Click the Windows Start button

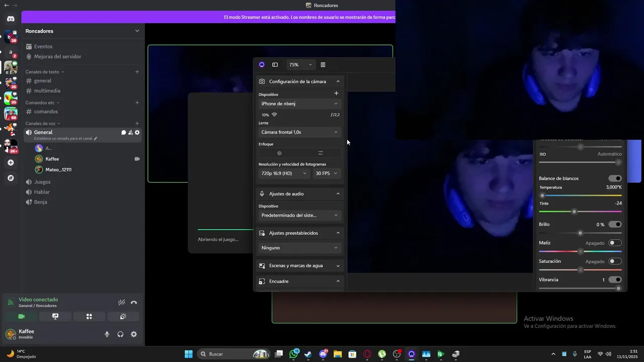coord(188,354)
